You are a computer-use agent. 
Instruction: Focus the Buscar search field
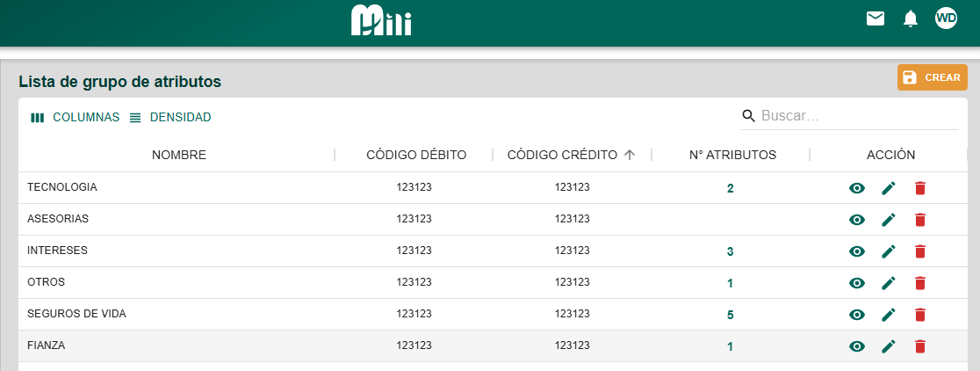[x=858, y=116]
